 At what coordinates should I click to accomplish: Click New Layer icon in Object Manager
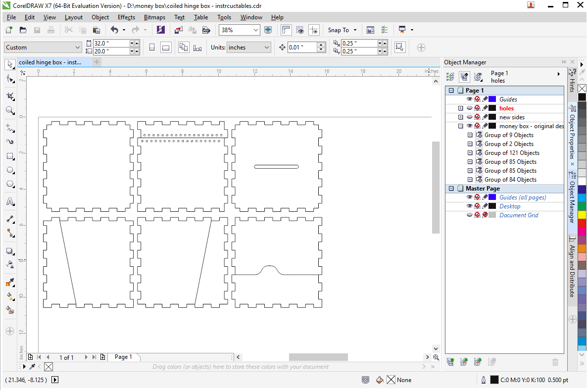point(450,362)
